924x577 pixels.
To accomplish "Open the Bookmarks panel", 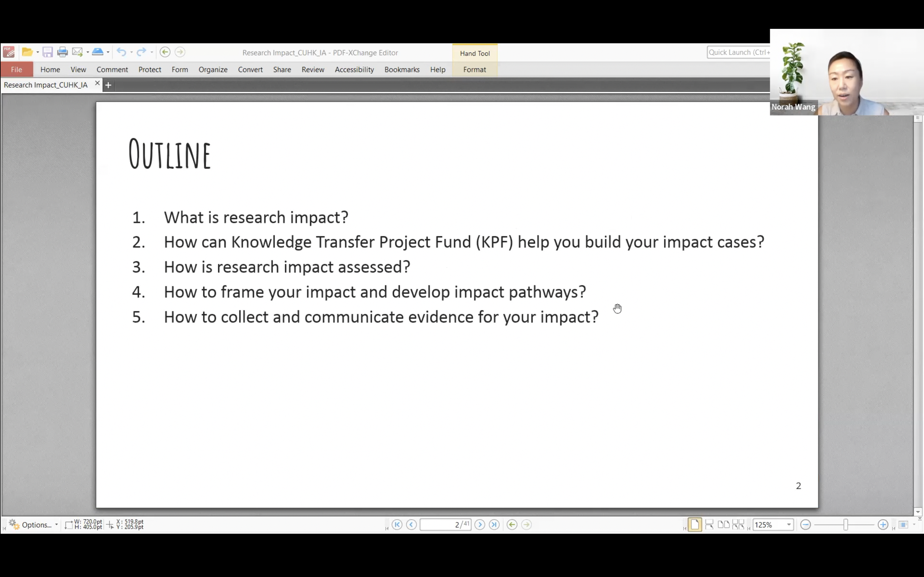I will coord(402,69).
